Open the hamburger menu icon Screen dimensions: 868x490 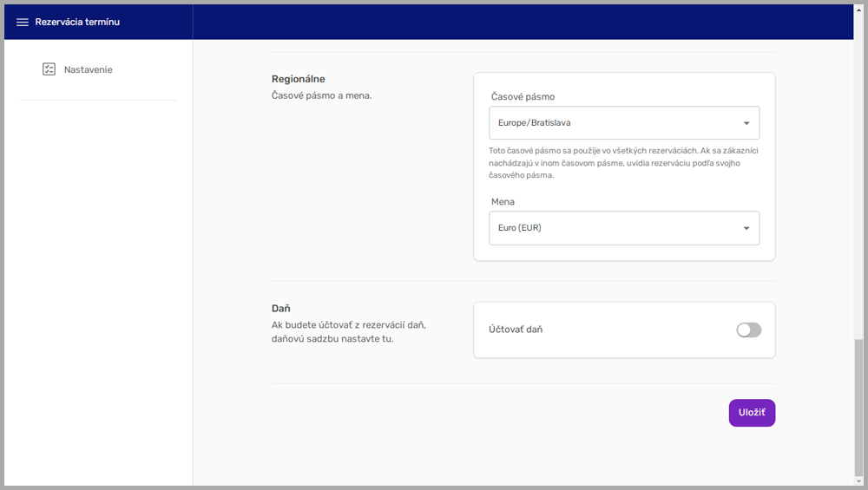tap(23, 23)
